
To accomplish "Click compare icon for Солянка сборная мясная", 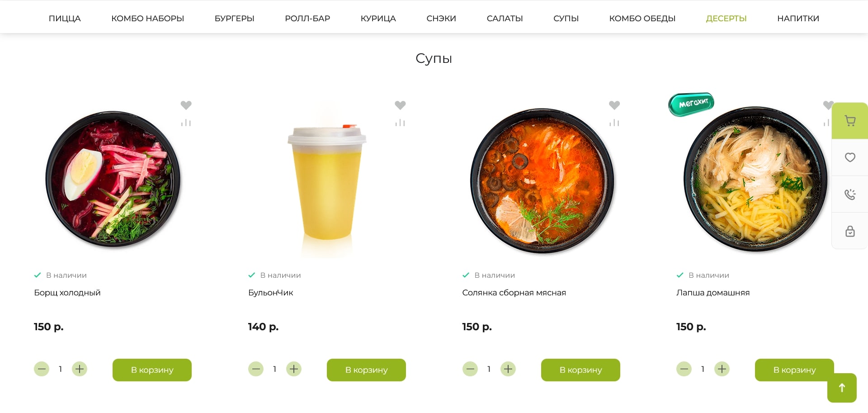I will pyautogui.click(x=614, y=123).
